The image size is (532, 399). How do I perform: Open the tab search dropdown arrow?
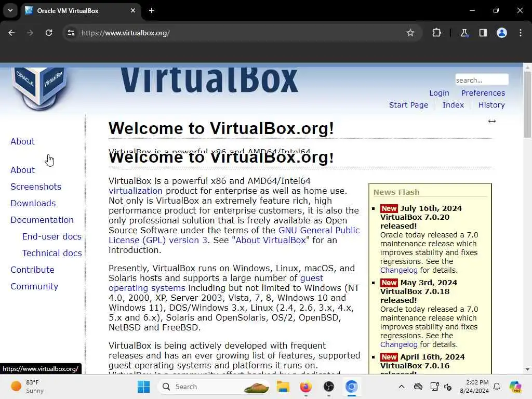[x=10, y=10]
